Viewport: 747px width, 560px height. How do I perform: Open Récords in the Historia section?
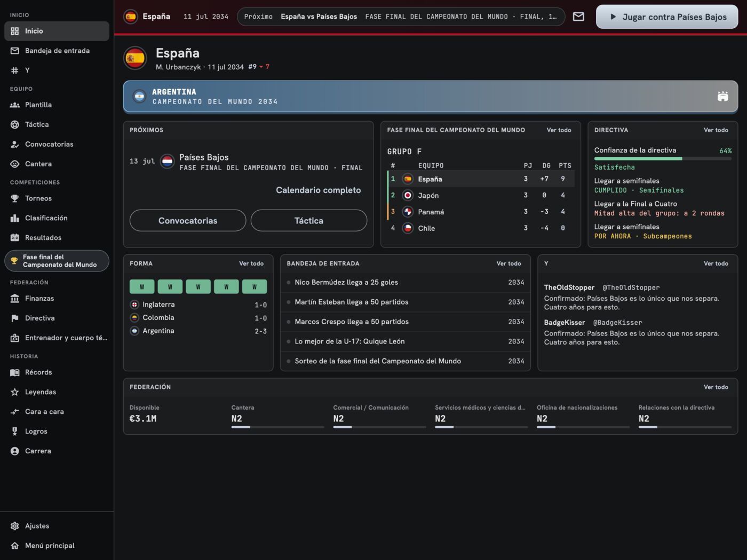click(57, 372)
